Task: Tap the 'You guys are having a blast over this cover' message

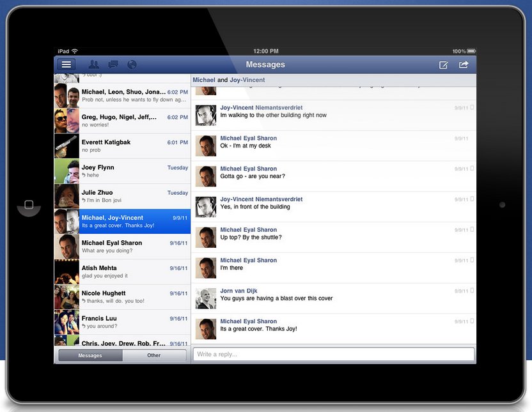Action: [276, 298]
